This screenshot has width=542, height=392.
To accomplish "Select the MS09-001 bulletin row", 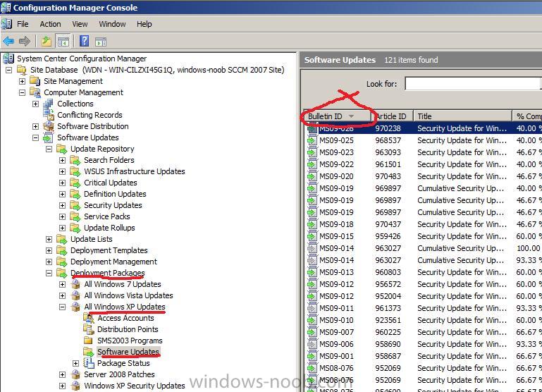I will pyautogui.click(x=424, y=356).
